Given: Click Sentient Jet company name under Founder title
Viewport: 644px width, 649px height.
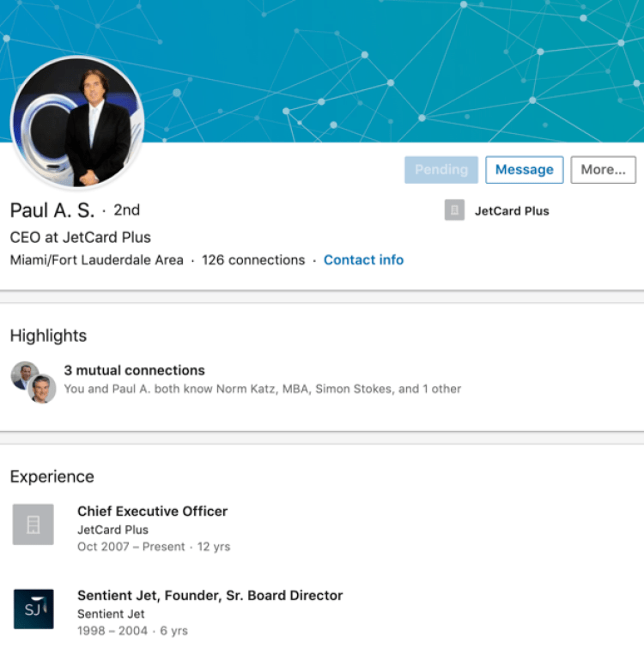Looking at the screenshot, I should pyautogui.click(x=111, y=614).
